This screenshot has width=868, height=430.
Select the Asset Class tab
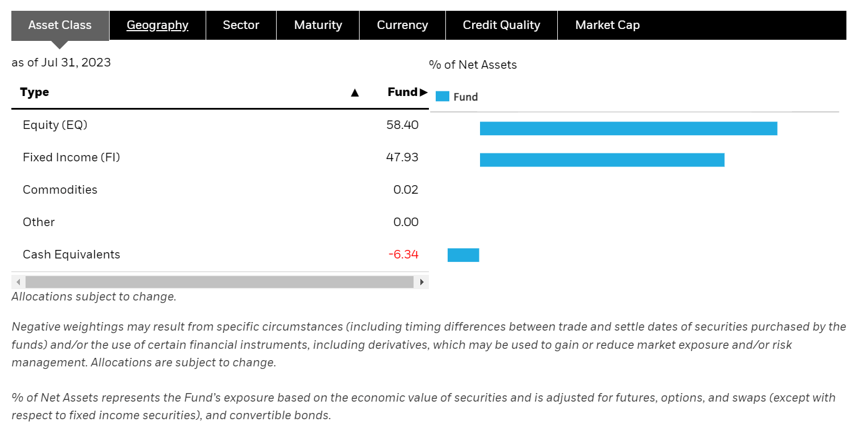(60, 25)
